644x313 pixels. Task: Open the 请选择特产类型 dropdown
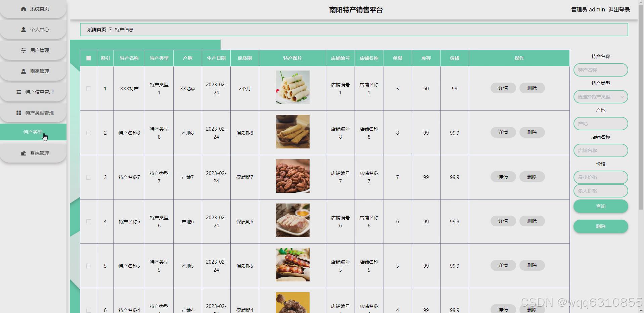click(601, 97)
